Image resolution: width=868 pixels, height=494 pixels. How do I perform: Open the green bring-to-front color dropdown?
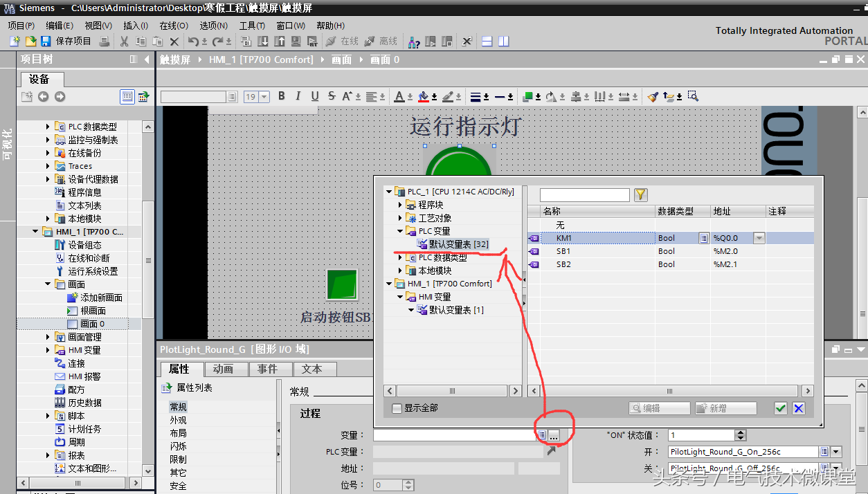(x=537, y=97)
